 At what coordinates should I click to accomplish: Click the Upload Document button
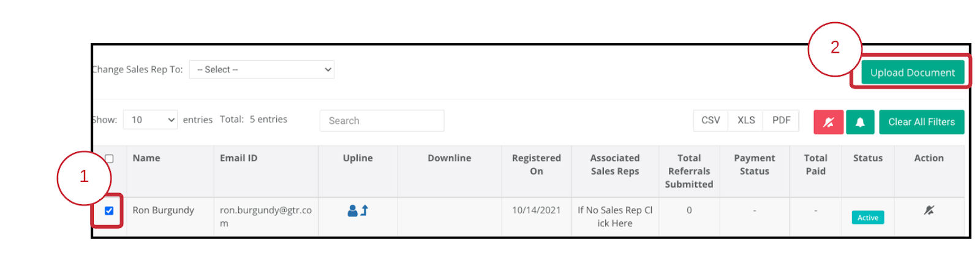pos(913,72)
